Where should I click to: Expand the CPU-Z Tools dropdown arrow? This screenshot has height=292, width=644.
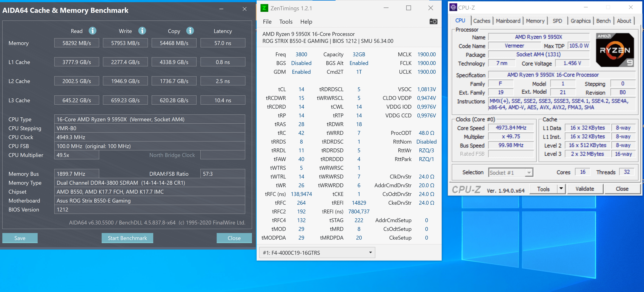click(561, 189)
